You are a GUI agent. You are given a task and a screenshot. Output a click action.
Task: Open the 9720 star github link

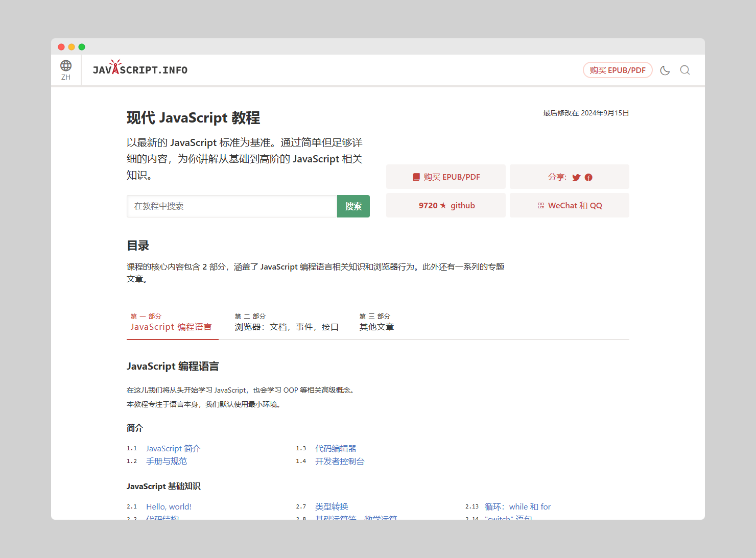446,206
